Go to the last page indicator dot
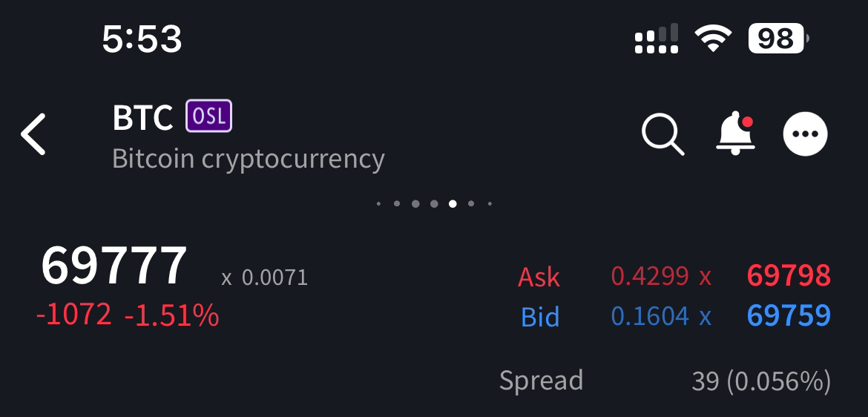The height and width of the screenshot is (417, 868). (x=490, y=204)
